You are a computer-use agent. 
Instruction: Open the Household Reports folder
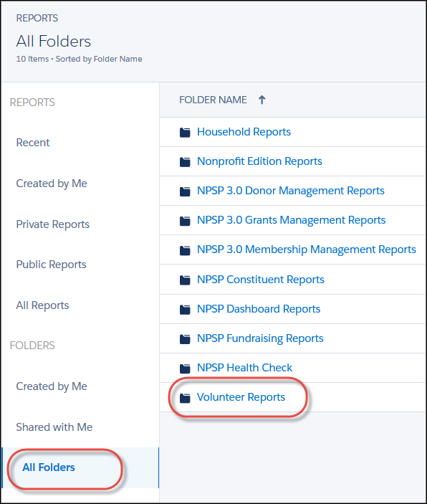[x=244, y=132]
